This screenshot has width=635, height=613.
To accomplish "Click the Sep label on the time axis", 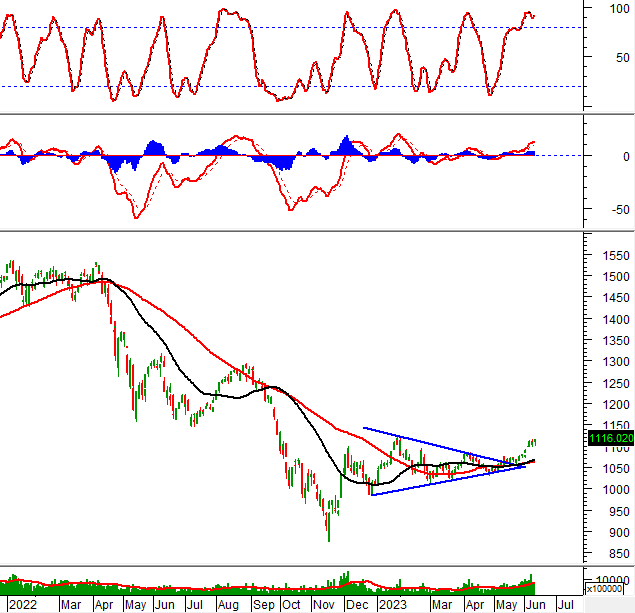I will point(263,604).
